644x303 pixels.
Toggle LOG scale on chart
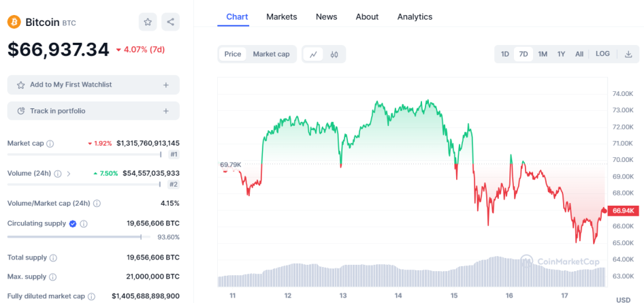[x=602, y=54]
